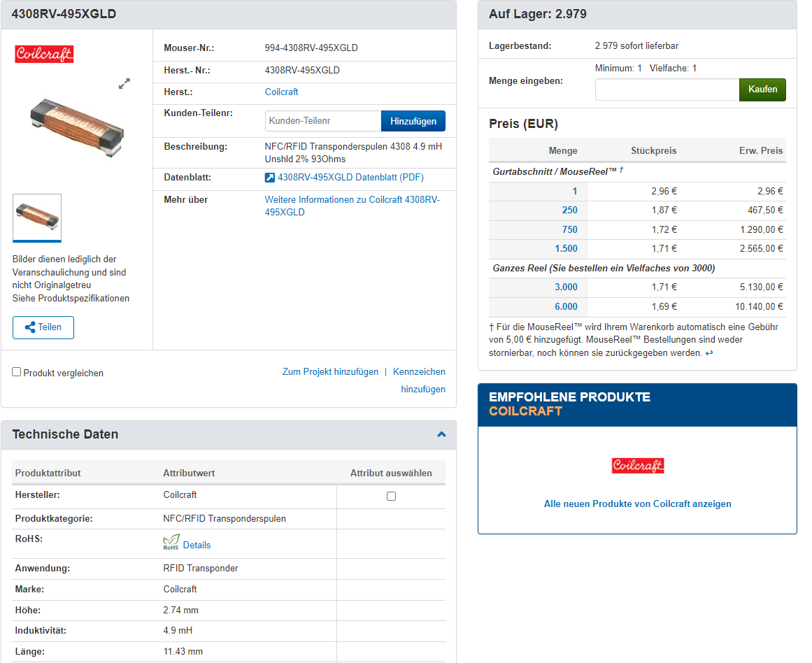Screen dimensions: 812x663
Task: Click the Mouser-Nr. value 994-4308RV-495XGLD
Action: (311, 48)
